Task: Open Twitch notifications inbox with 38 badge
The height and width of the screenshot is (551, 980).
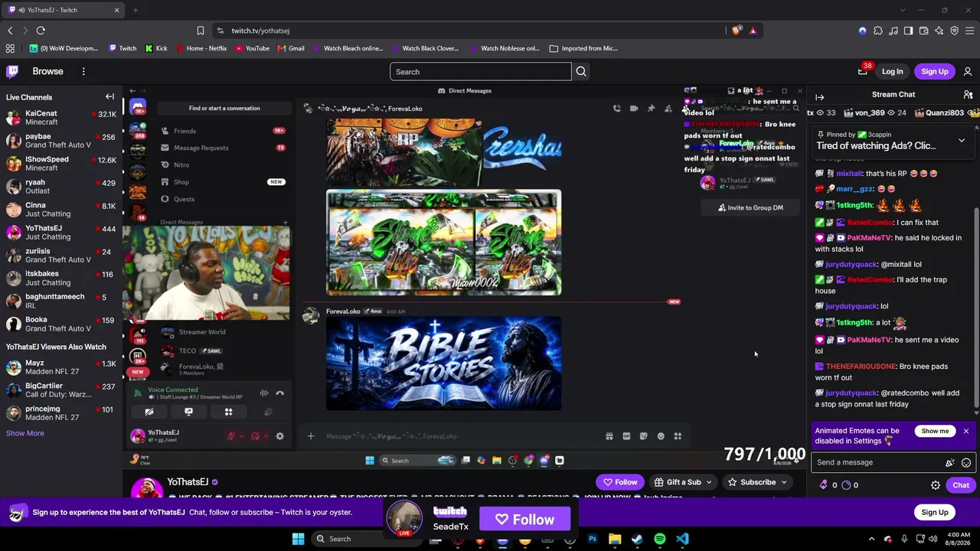Action: pos(862,71)
